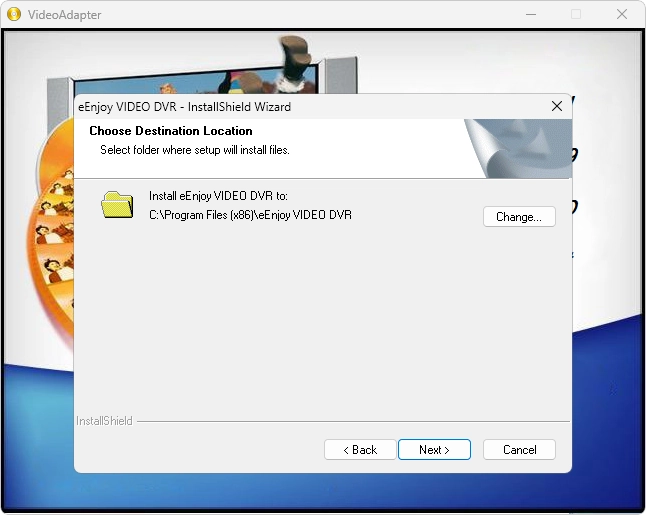Go to the next step with Next
The width and height of the screenshot is (646, 515).
435,450
